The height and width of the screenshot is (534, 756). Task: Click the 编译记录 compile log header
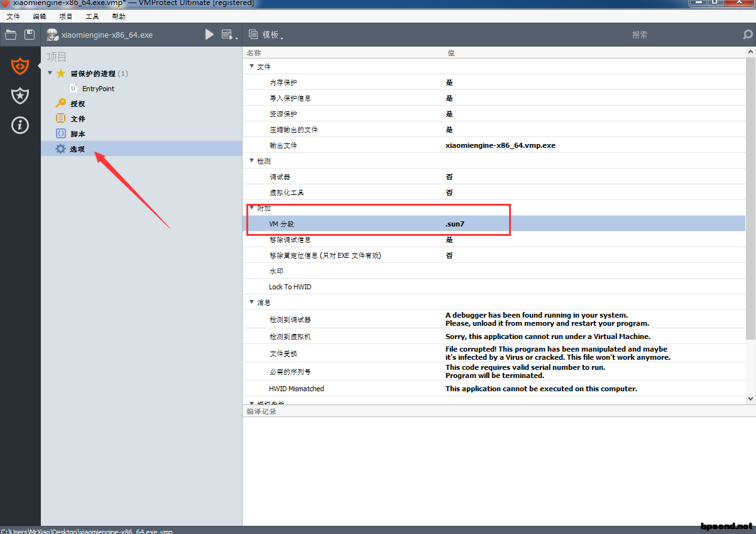[x=261, y=411]
